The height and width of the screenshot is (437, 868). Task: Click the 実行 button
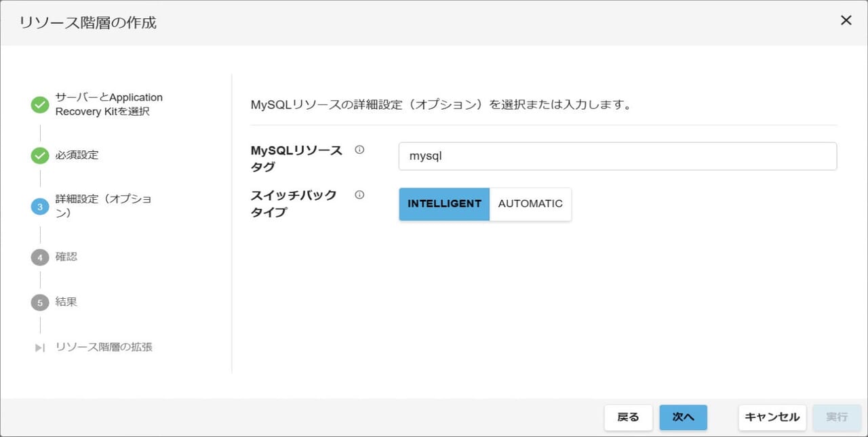click(837, 417)
